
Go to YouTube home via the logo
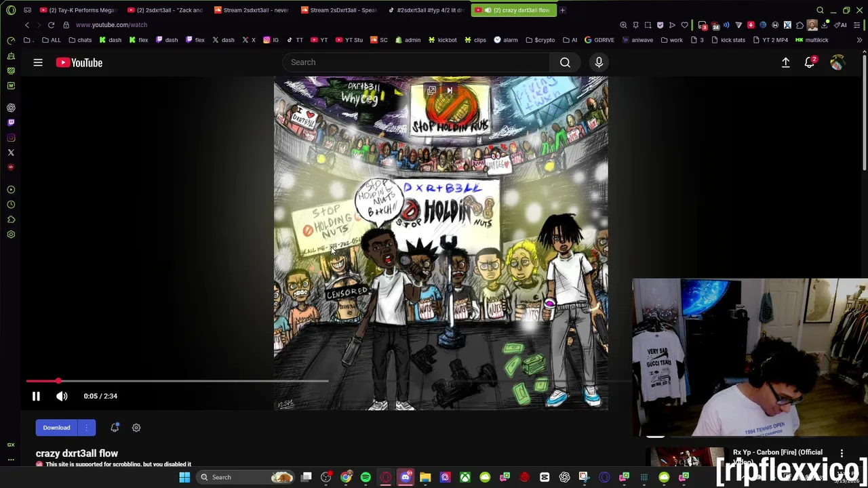(x=79, y=62)
